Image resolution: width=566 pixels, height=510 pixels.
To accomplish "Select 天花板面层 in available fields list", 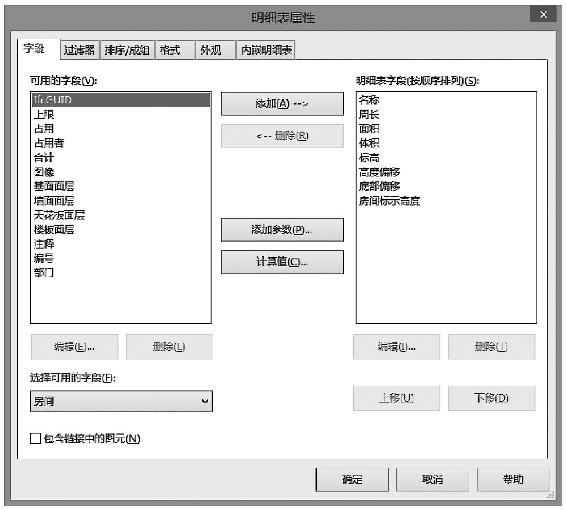I will (121, 215).
